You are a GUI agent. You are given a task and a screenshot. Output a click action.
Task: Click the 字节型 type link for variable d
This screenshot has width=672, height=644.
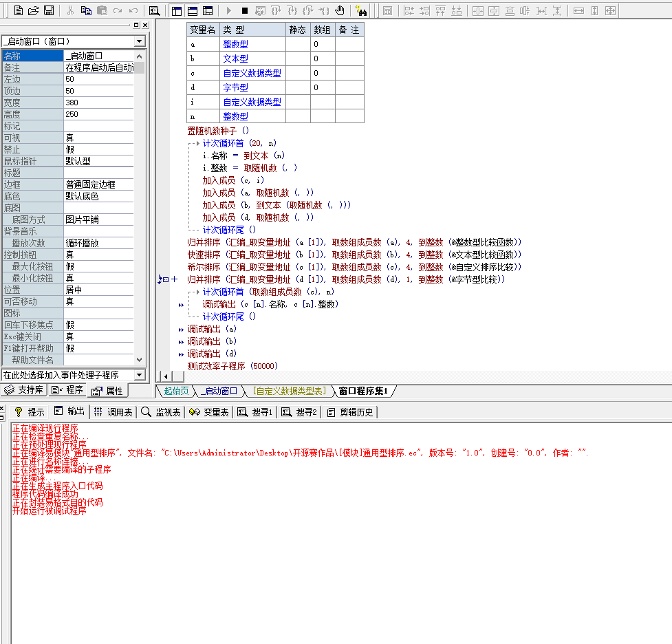pyautogui.click(x=235, y=87)
